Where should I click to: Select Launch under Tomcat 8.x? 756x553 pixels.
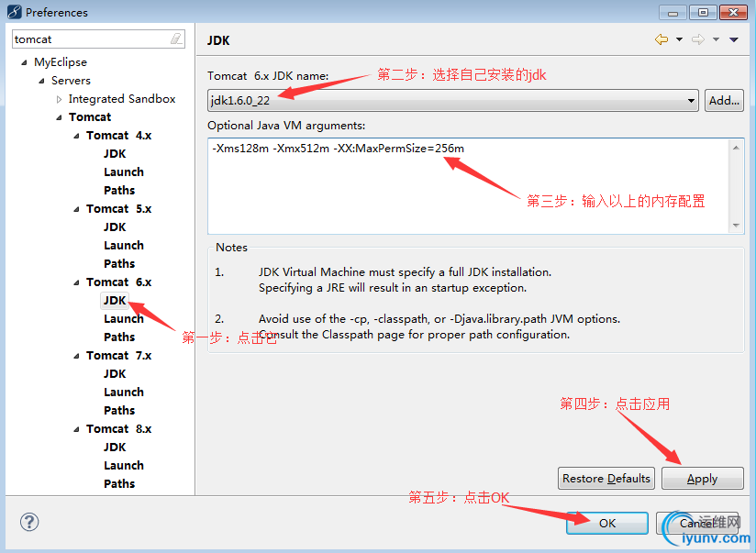124,466
